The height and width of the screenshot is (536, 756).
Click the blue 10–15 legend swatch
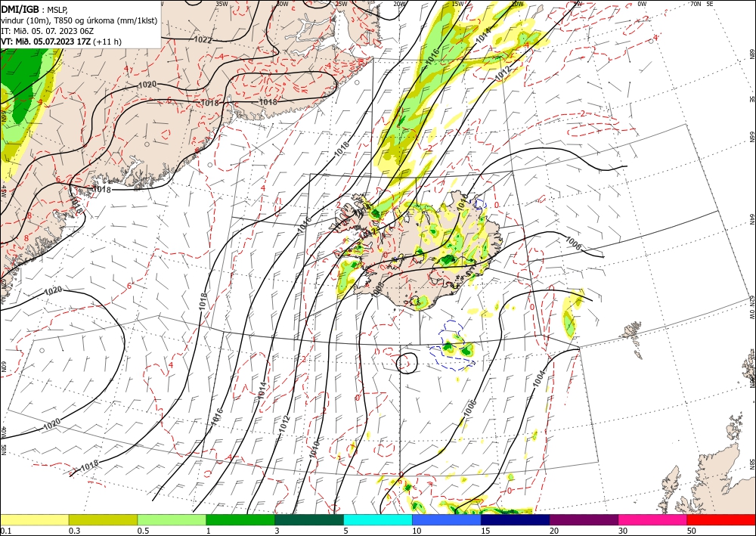(x=447, y=519)
